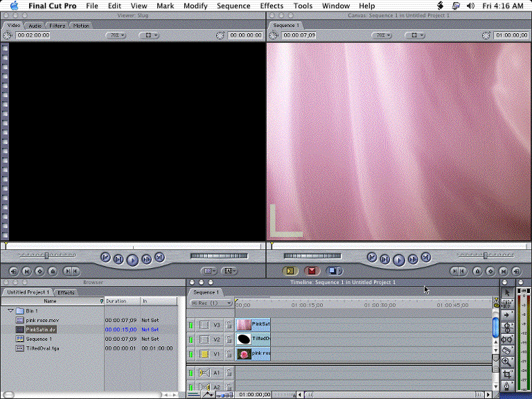Click Mark In/Out buttons in Viewer

(71, 271)
